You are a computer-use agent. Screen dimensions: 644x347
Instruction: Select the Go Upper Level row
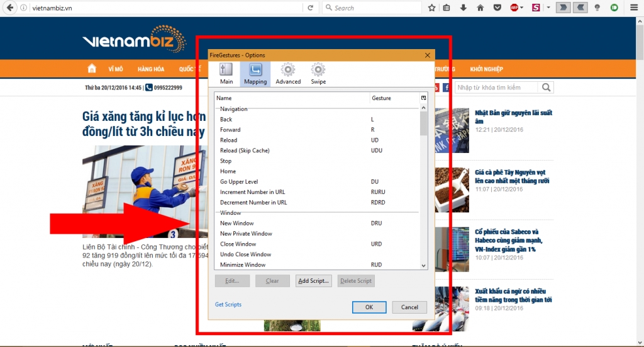(x=317, y=182)
